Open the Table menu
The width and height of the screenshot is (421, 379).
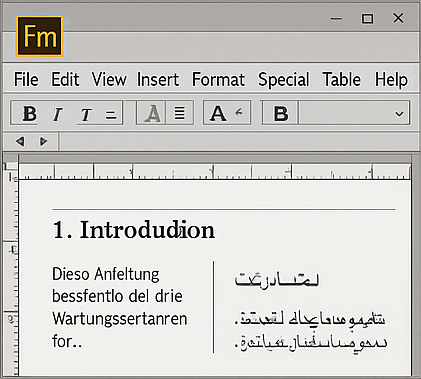coord(342,79)
